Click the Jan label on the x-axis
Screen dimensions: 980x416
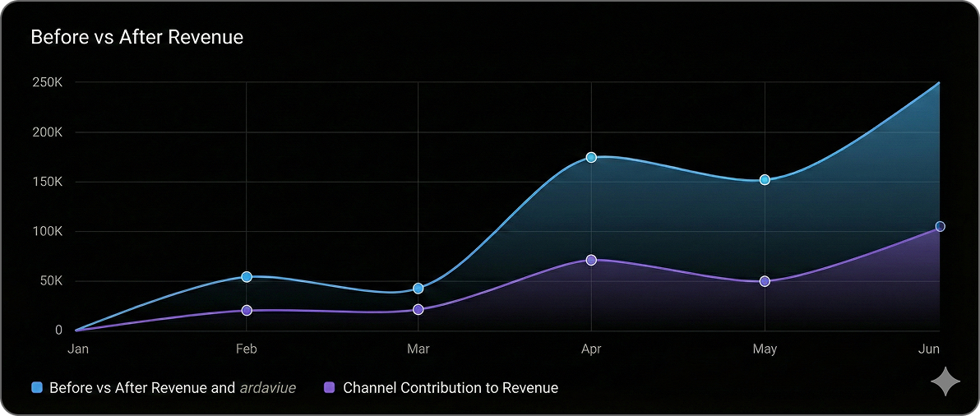pyautogui.click(x=77, y=349)
